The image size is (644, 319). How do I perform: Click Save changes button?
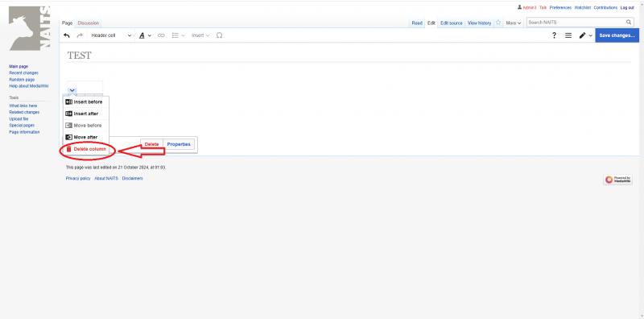coord(617,35)
